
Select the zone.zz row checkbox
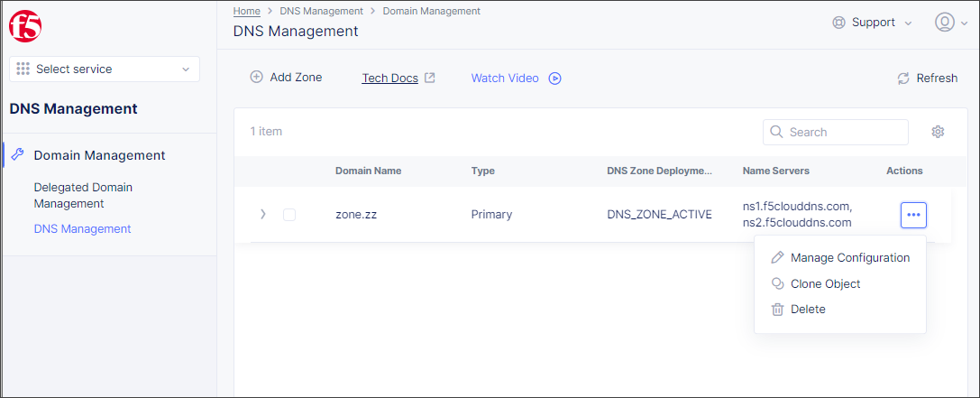(x=289, y=215)
